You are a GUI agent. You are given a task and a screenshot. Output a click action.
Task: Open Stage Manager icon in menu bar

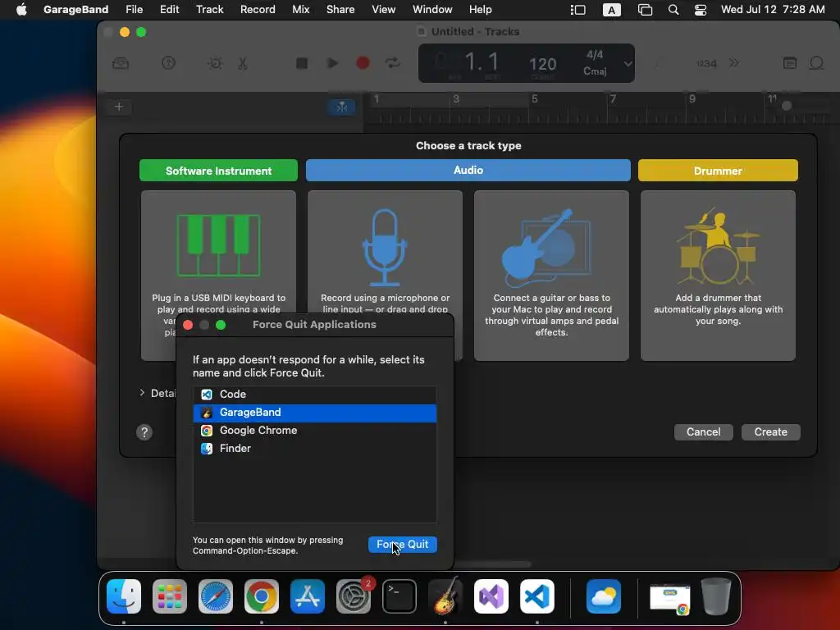click(578, 10)
